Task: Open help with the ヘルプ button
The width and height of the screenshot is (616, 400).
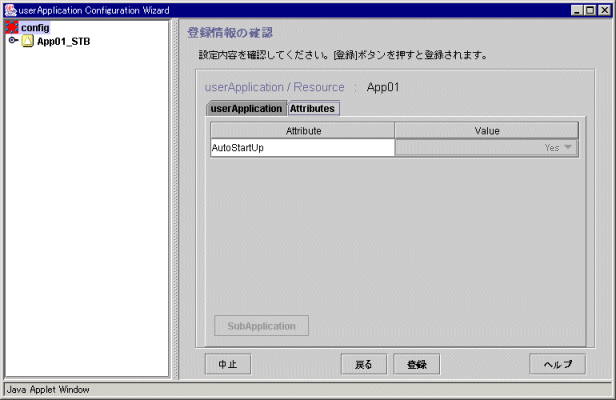Action: (x=557, y=364)
